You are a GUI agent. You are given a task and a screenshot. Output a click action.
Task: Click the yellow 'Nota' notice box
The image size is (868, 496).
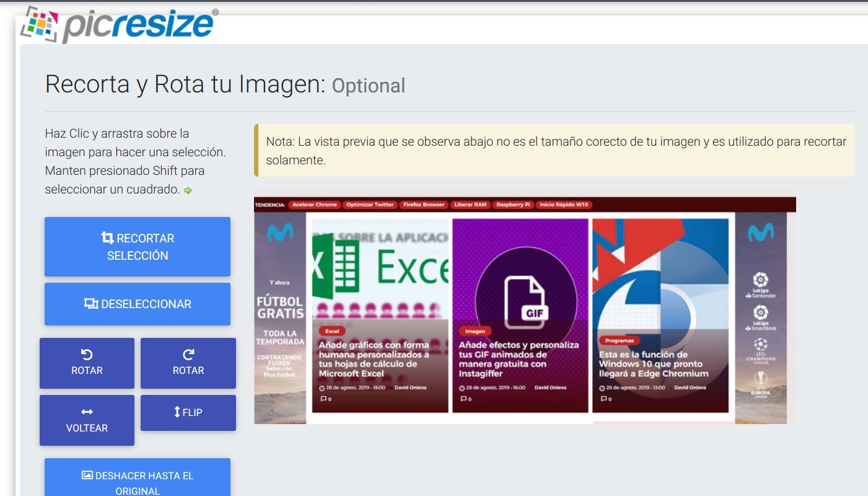tap(554, 151)
